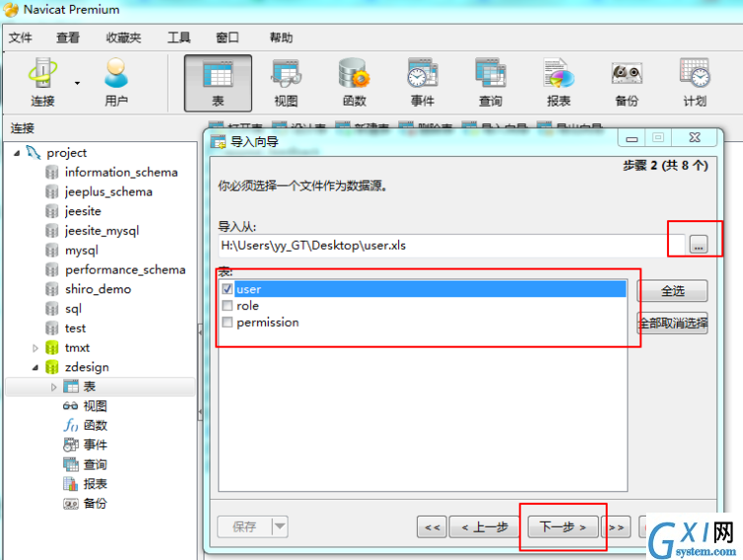Screen dimensions: 743x560
Task: Toggle the user table checkbox
Action: tap(227, 289)
